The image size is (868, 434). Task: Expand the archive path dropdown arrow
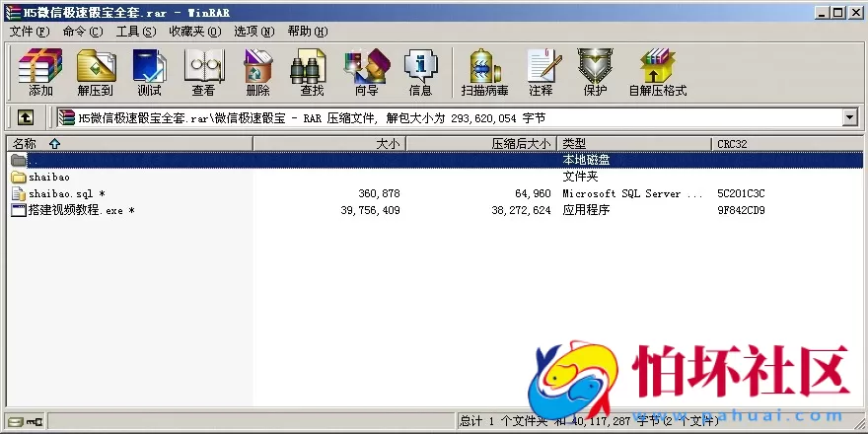pos(850,117)
